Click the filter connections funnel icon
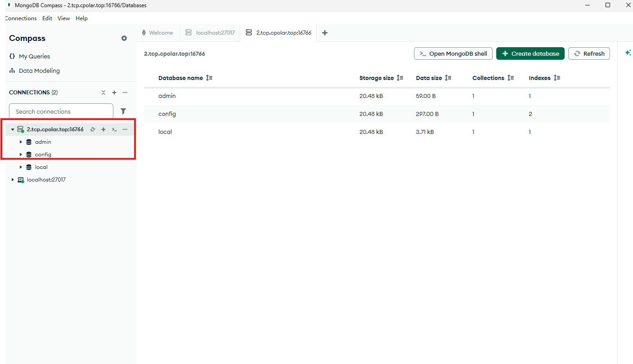This screenshot has width=633, height=364. (123, 111)
